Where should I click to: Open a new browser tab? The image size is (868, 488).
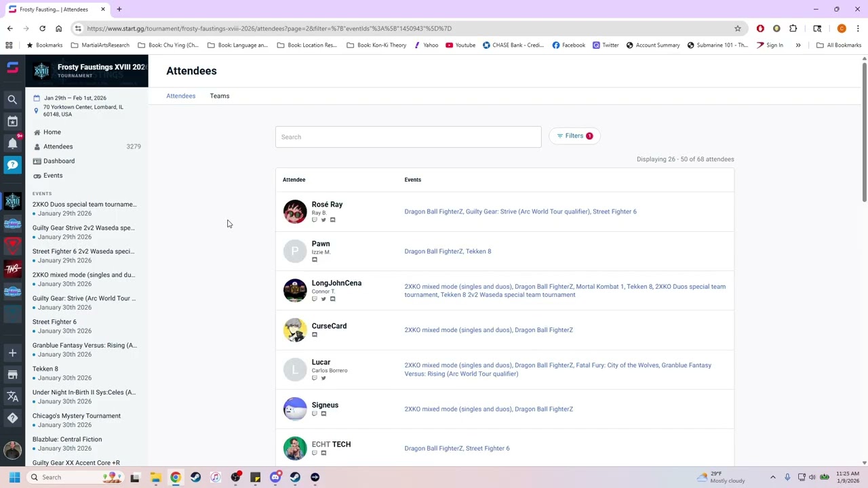119,9
